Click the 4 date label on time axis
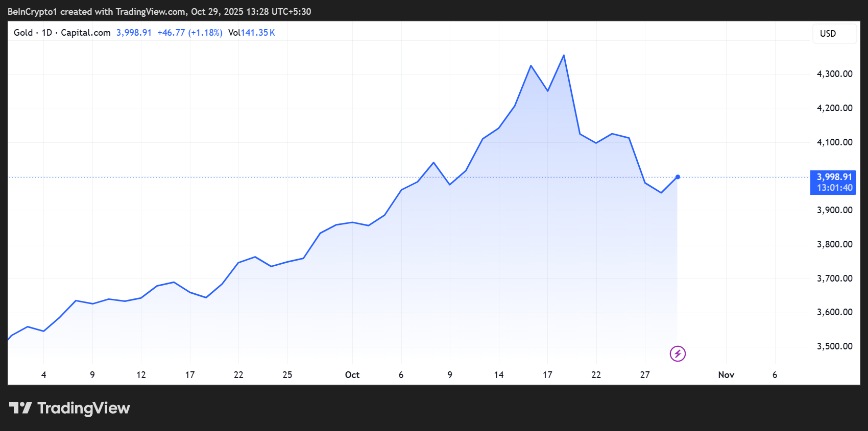868x431 pixels. [44, 375]
